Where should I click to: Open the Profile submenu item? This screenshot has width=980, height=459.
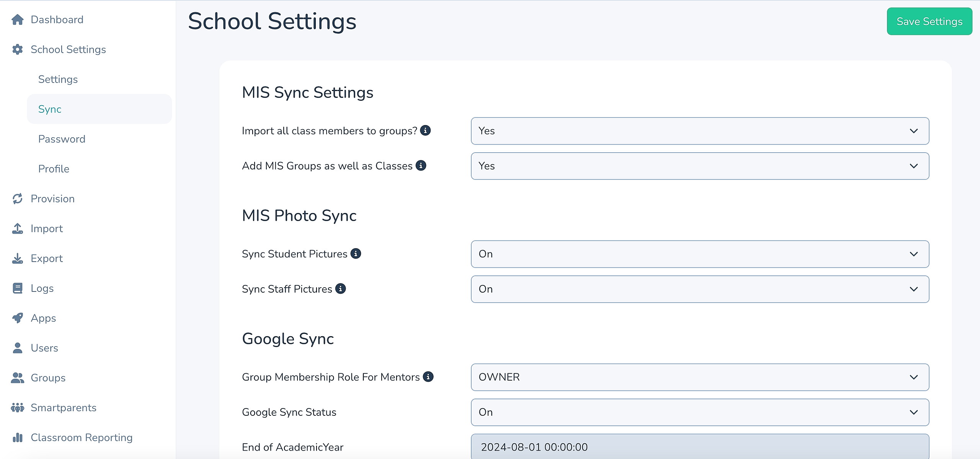pyautogui.click(x=54, y=169)
